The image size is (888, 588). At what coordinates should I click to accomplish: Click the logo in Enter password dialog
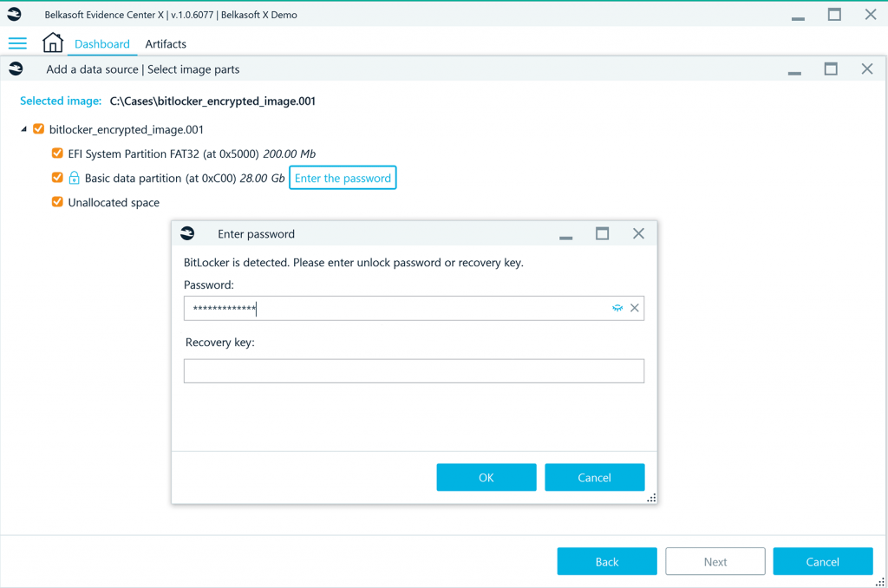point(187,233)
